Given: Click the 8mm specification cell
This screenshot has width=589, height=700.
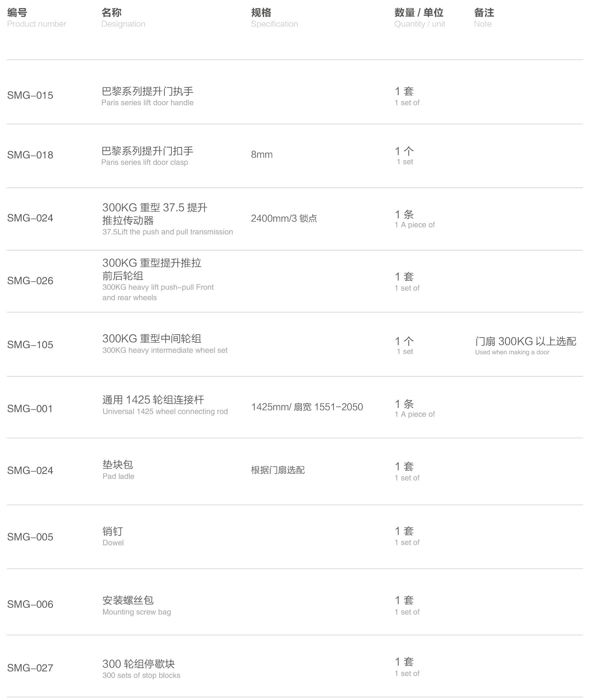Looking at the screenshot, I should click(x=262, y=155).
